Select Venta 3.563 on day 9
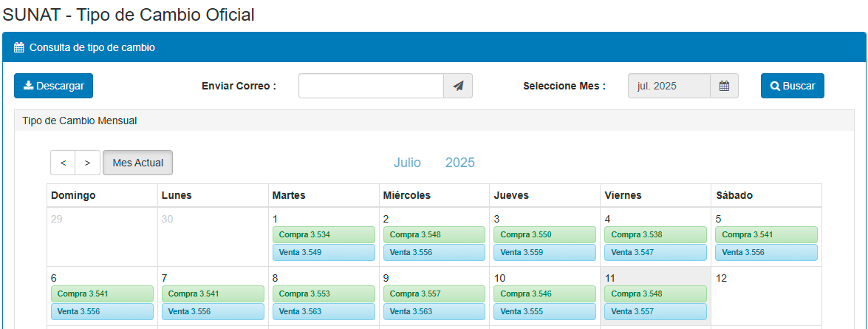The image size is (868, 329). (434, 312)
